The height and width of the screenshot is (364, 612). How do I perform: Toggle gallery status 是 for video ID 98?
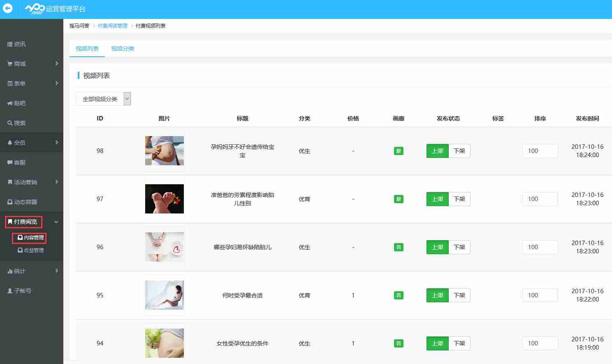tap(398, 151)
